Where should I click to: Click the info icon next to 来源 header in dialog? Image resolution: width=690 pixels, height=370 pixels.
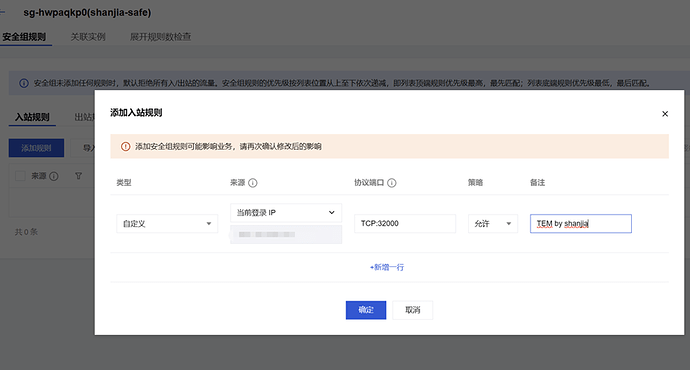point(253,183)
